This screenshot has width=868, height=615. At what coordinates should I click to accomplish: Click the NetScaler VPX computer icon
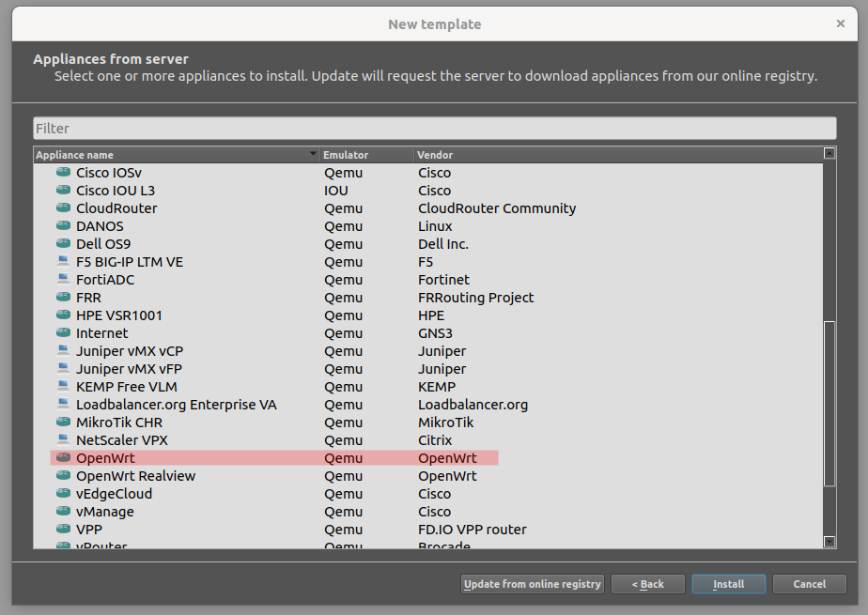click(63, 439)
